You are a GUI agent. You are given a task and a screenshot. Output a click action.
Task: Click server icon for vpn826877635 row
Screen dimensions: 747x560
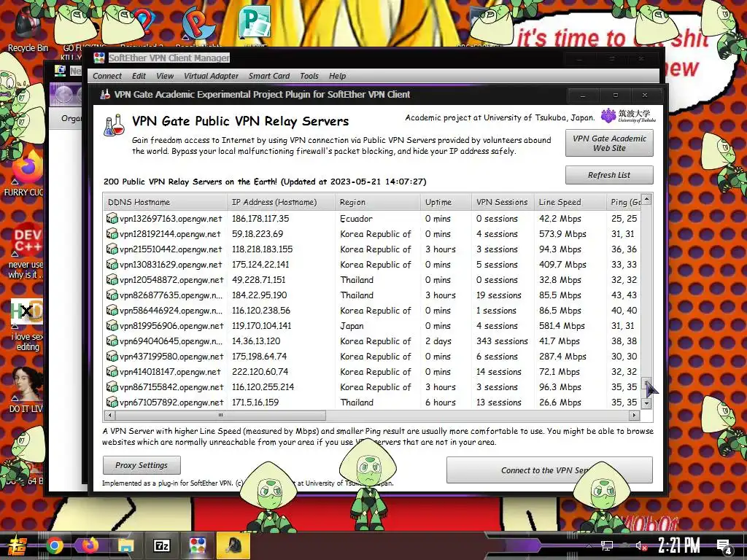pos(112,295)
